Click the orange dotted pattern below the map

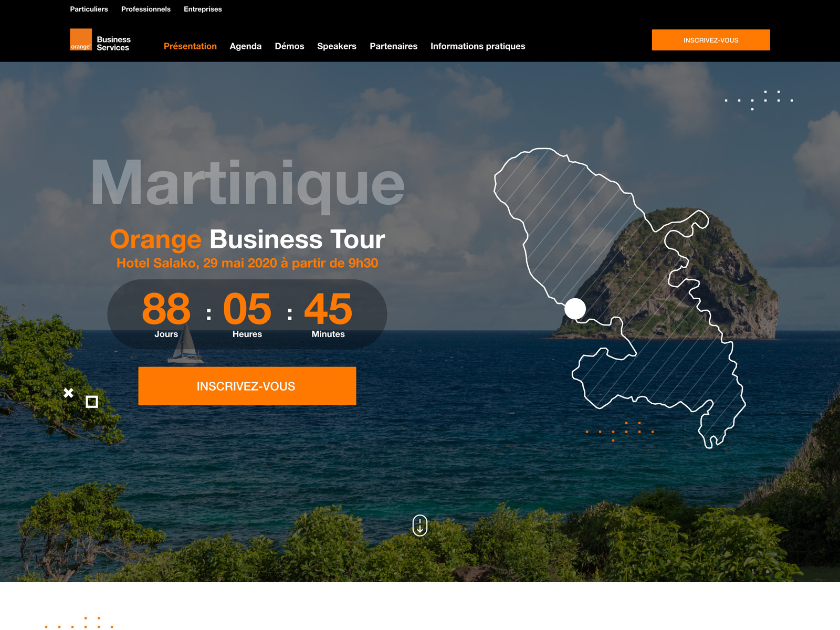pos(619,430)
